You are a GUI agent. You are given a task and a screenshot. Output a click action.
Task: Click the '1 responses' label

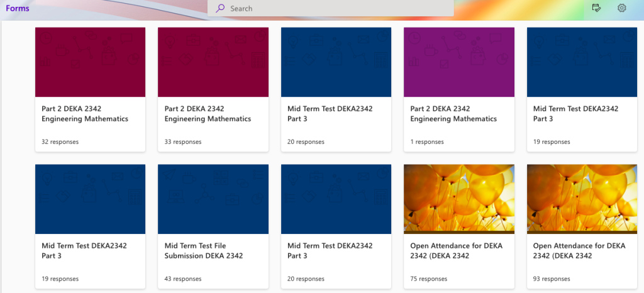click(427, 142)
